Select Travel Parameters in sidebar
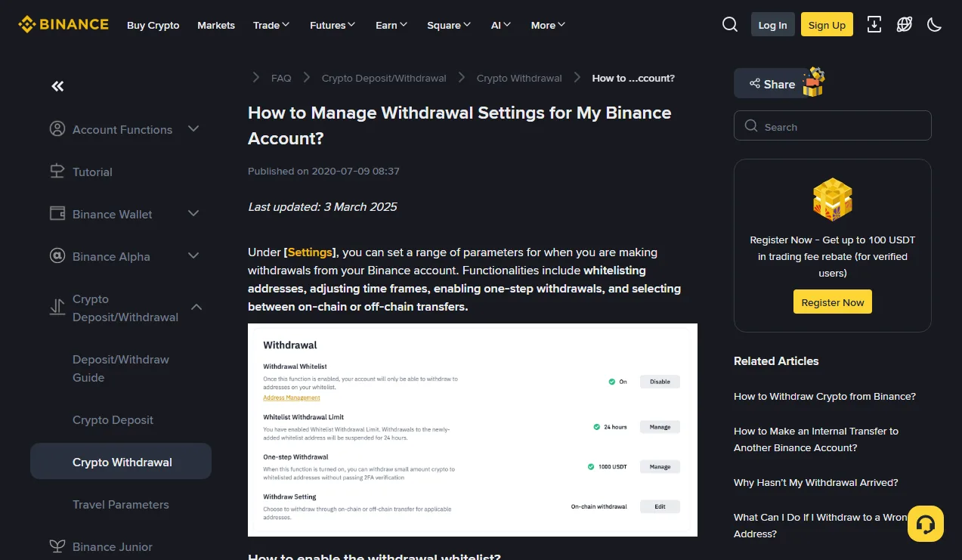The height and width of the screenshot is (560, 962). tap(120, 504)
